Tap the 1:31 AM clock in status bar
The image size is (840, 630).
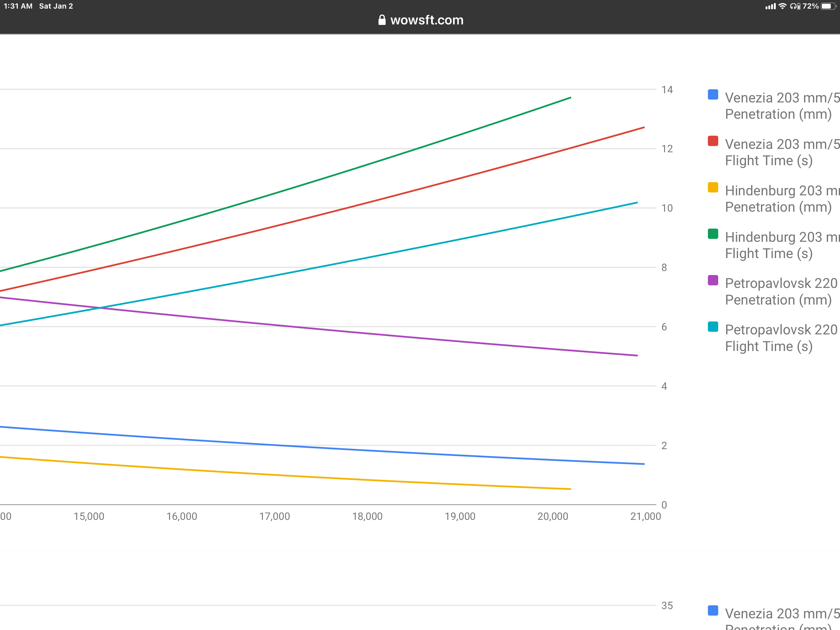pos(18,6)
